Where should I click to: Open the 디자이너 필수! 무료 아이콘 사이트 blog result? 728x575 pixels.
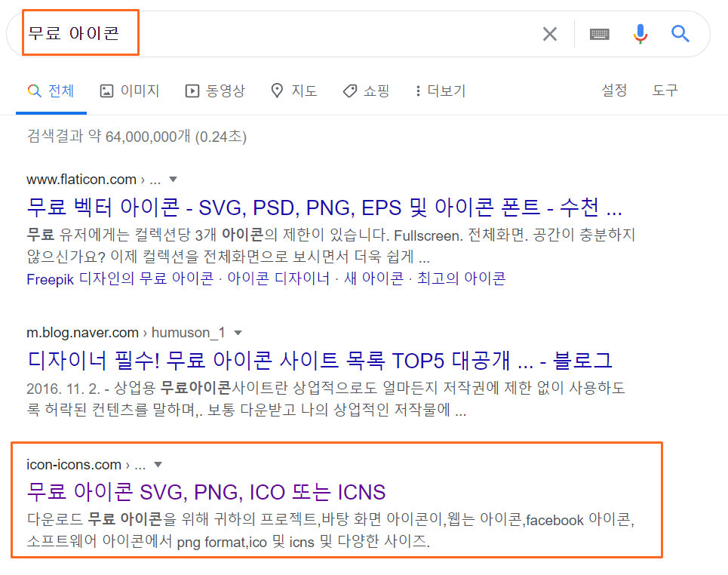point(319,361)
